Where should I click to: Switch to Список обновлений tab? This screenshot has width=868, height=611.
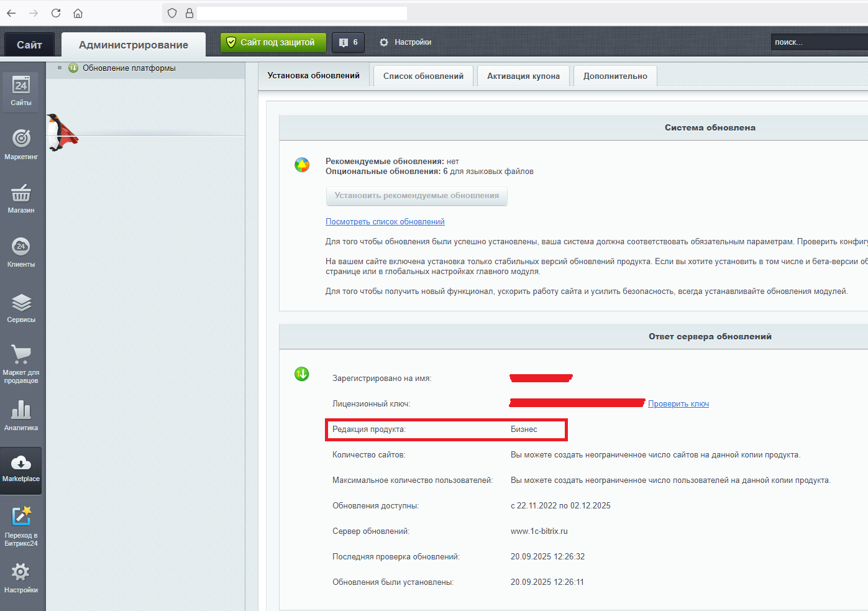click(423, 76)
